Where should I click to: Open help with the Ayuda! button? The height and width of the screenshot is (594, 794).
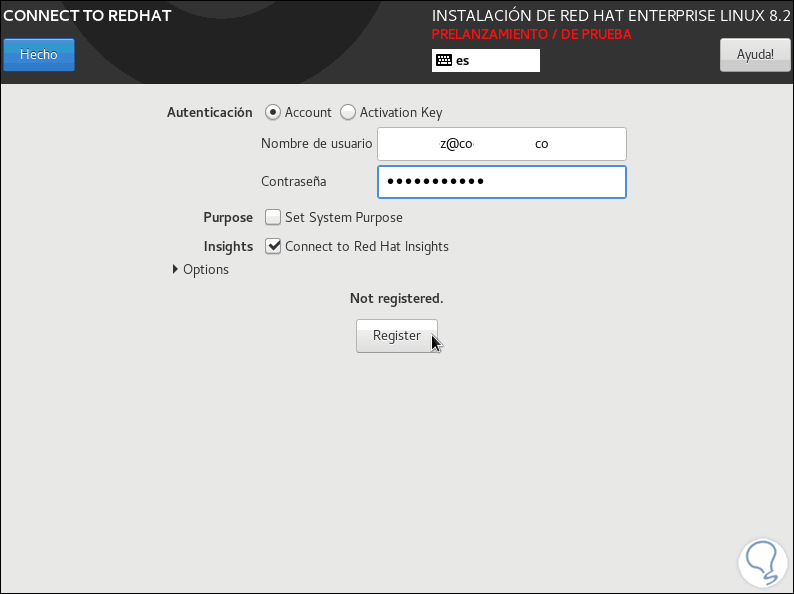click(755, 55)
